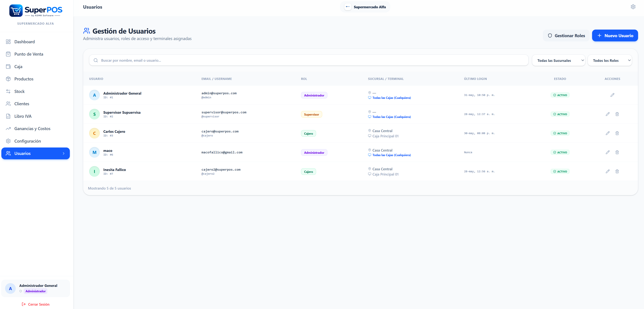The image size is (644, 309).
Task: Click ACTIVO status badge of Carlos Cajero
Action: coord(560,133)
